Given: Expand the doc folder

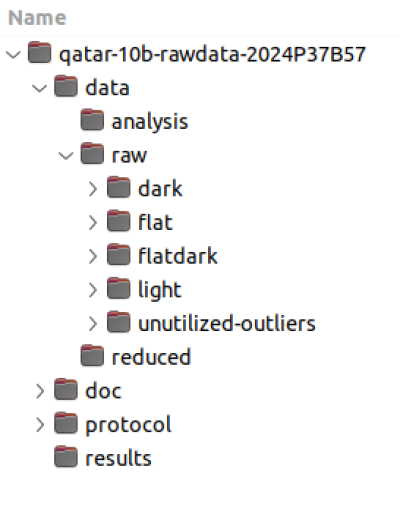Looking at the screenshot, I should [x=40, y=391].
